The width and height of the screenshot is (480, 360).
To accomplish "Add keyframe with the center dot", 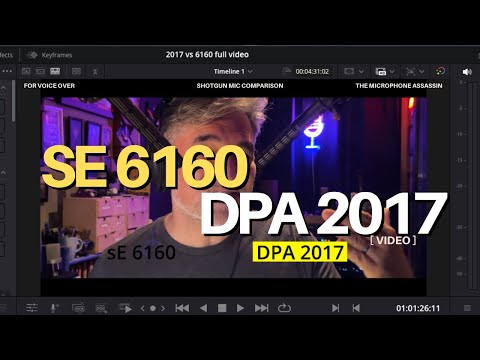I will coord(153,308).
